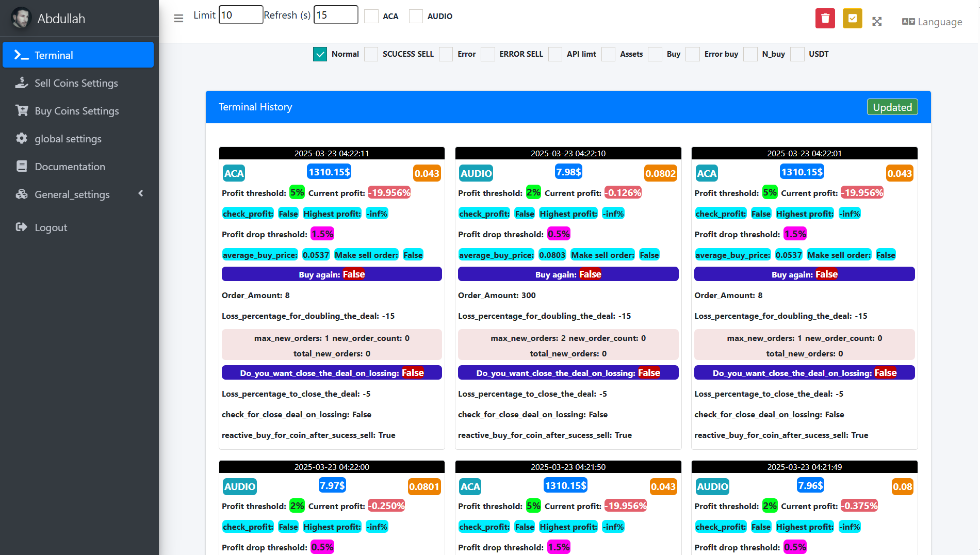Check the API limt checkbox
The image size is (980, 555).
[555, 54]
